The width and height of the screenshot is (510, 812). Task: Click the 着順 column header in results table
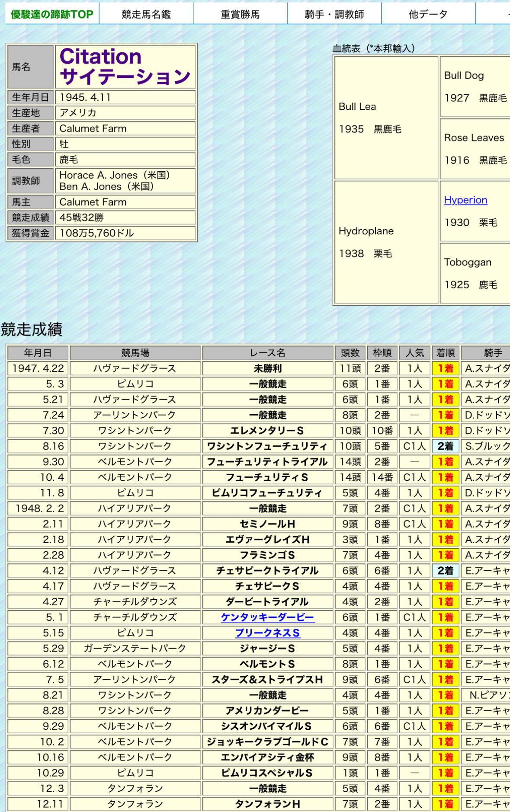point(446,353)
